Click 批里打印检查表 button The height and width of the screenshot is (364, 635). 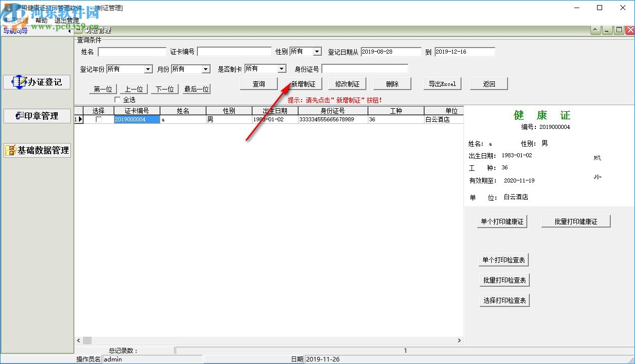504,280
